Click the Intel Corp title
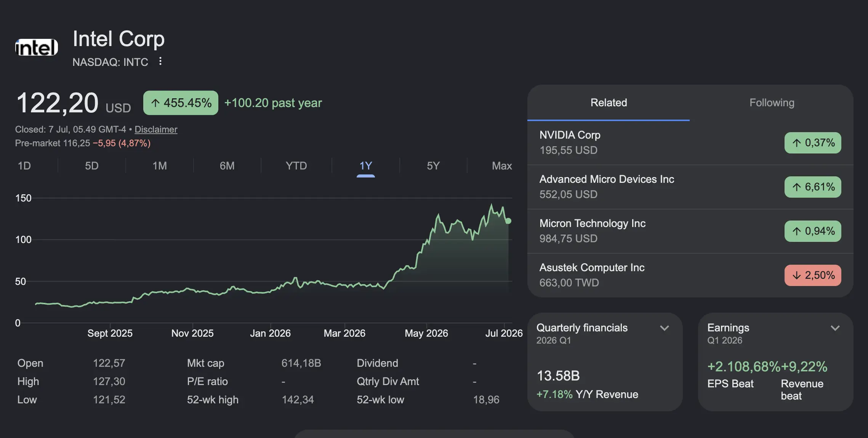Image resolution: width=868 pixels, height=438 pixels. coord(119,39)
